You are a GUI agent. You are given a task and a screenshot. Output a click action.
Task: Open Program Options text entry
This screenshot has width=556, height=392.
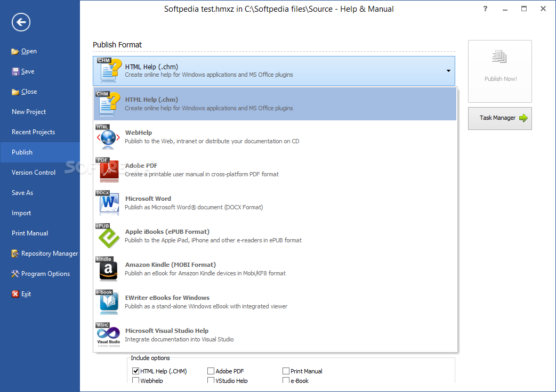45,274
